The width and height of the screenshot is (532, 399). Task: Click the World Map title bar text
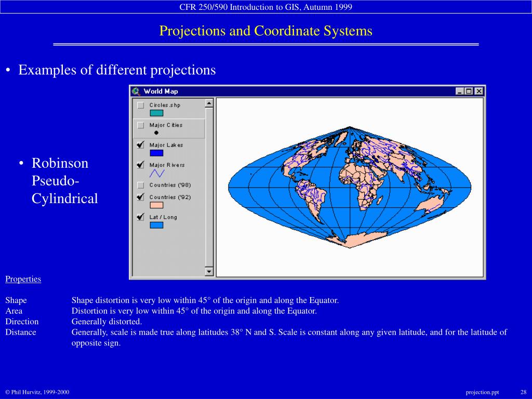point(161,91)
